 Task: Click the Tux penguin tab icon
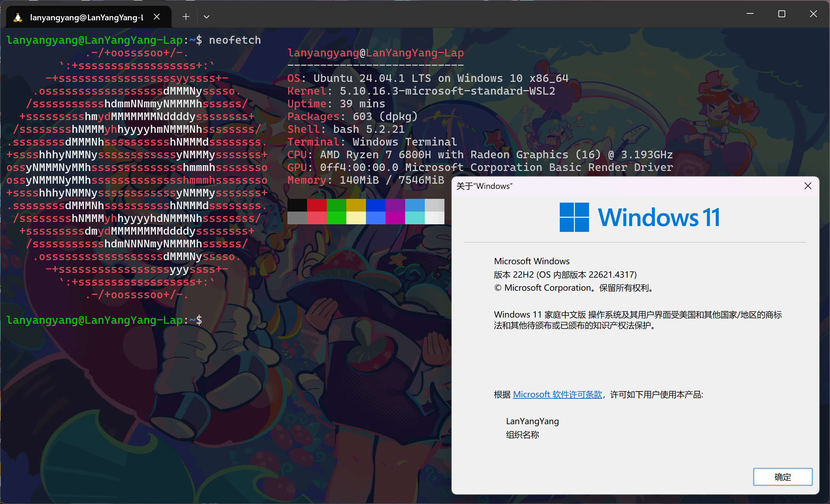pyautogui.click(x=18, y=17)
